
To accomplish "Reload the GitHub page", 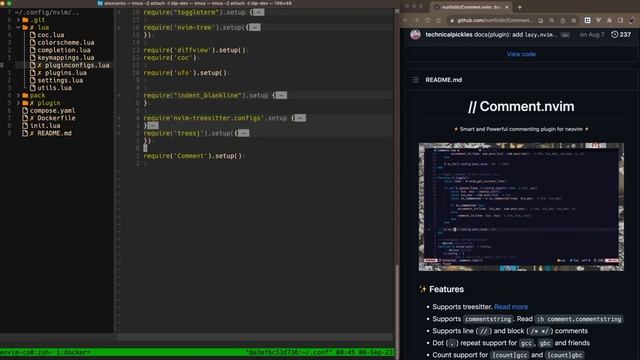I will point(427,20).
